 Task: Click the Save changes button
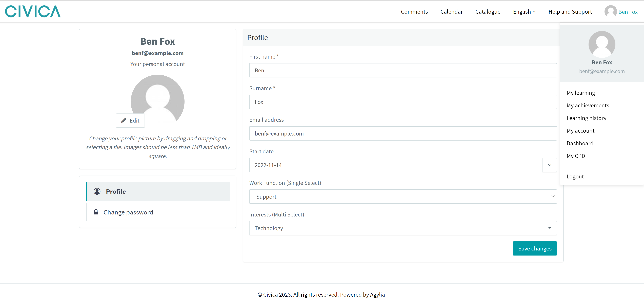535,248
